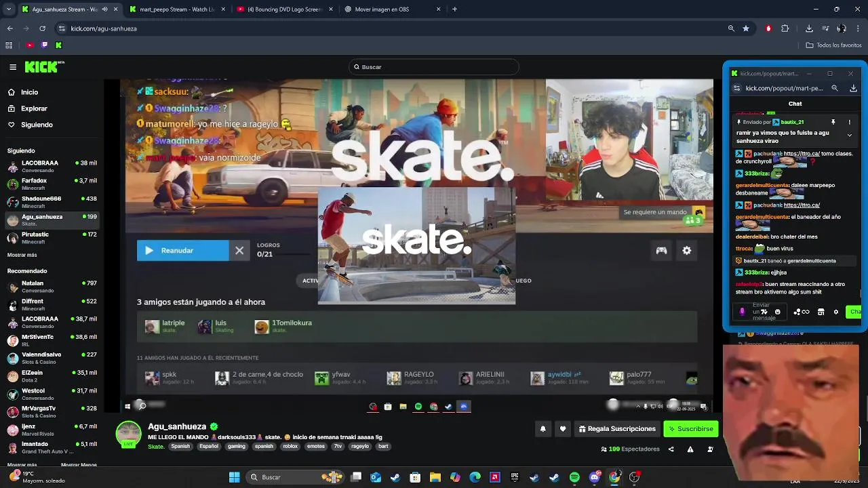Image resolution: width=868 pixels, height=488 pixels.
Task: Click zoom magnifier in popout address bar
Action: pyautogui.click(x=835, y=88)
